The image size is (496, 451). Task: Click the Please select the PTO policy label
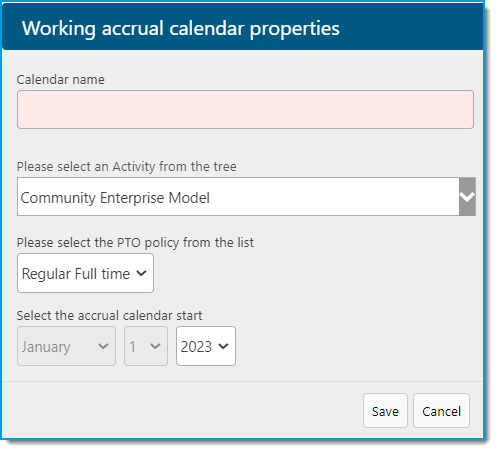(x=135, y=242)
